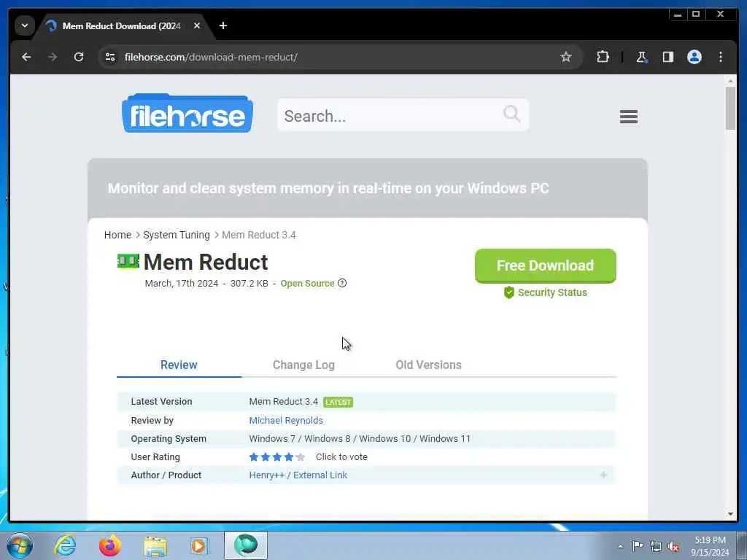
Task: Open the Windows Start button
Action: 20,545
